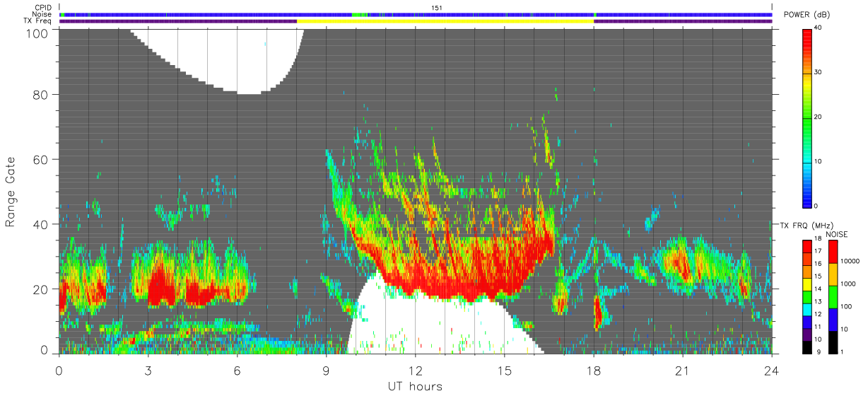Click the 6 tick on UT hours axis
The image size is (868, 401).
(237, 370)
